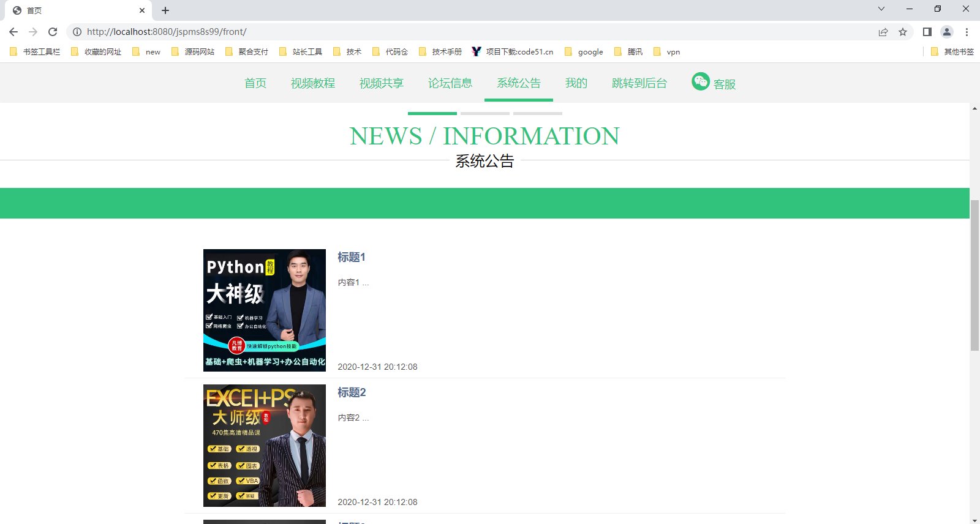Close the 首页 browser tab

tap(142, 10)
